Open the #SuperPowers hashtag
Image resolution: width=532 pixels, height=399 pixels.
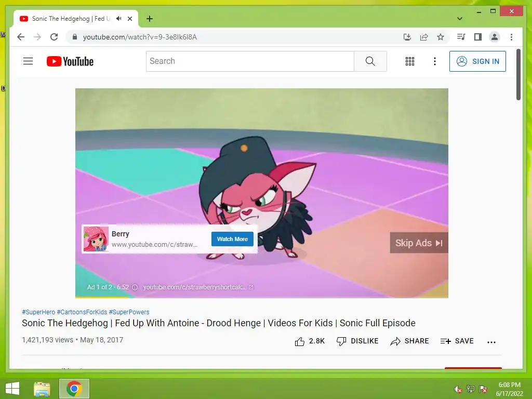pos(129,312)
